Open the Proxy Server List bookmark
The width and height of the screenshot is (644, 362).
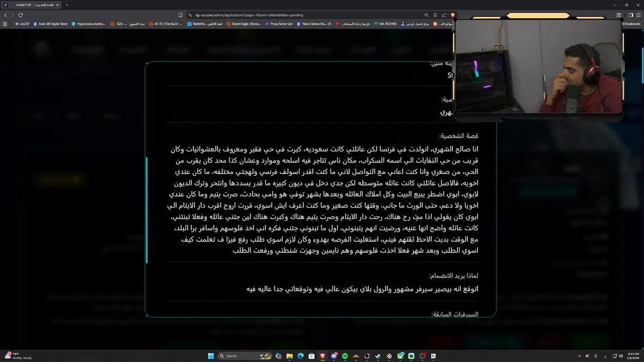coord(279,24)
